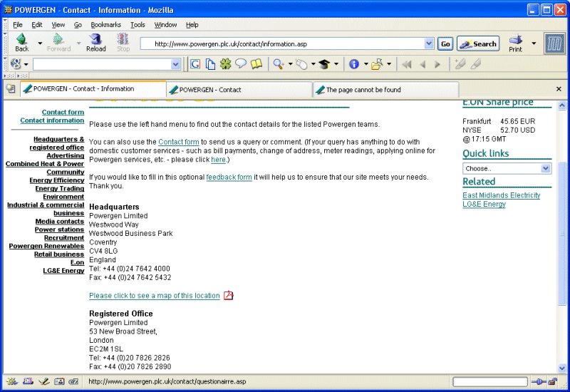The height and width of the screenshot is (392, 570).
Task: Switch to the POWERGEN - Contact tab
Action: tap(239, 90)
